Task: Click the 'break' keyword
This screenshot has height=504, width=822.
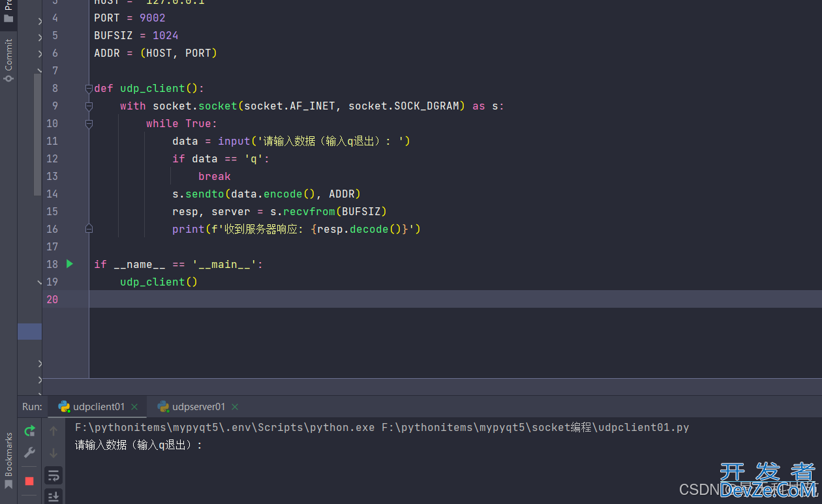Action: point(215,176)
